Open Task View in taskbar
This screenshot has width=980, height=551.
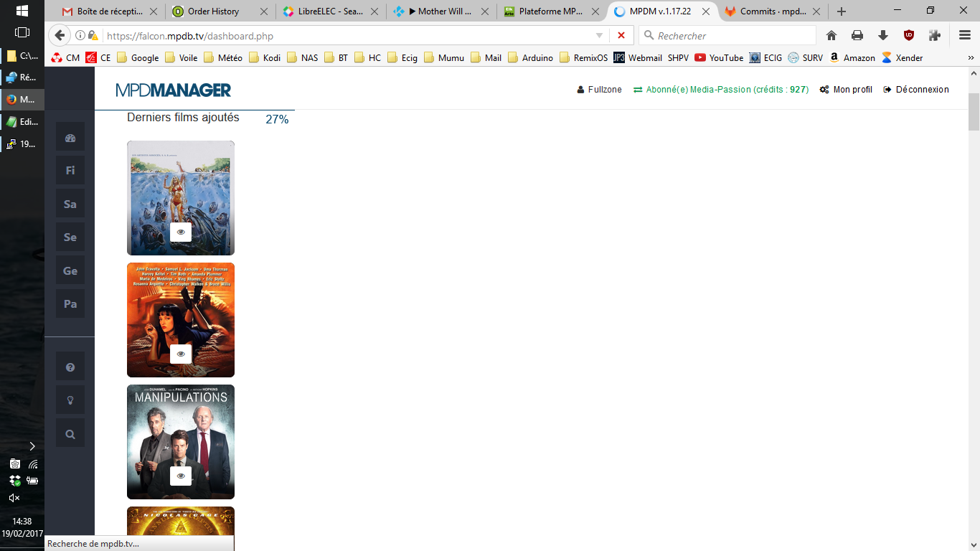coord(22,32)
